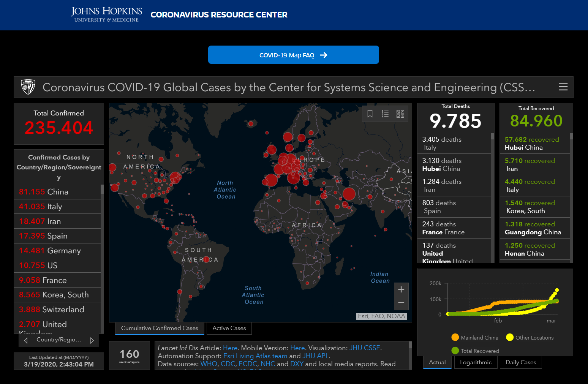
Task: Toggle Mainland China legend marker
Action: tap(455, 337)
